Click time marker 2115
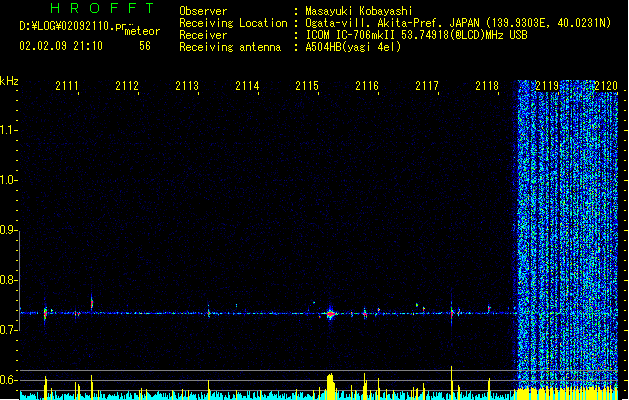 point(307,86)
